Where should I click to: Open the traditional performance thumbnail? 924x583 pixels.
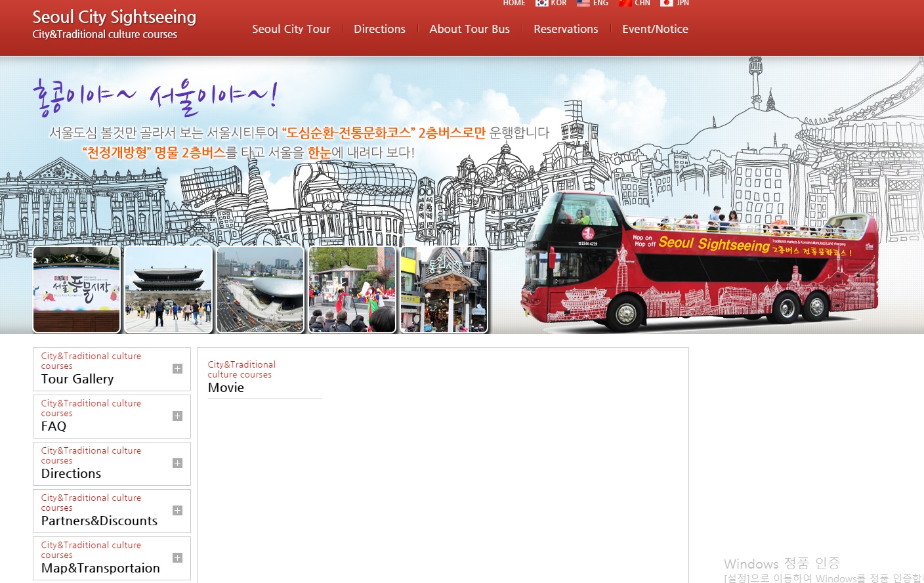[352, 290]
